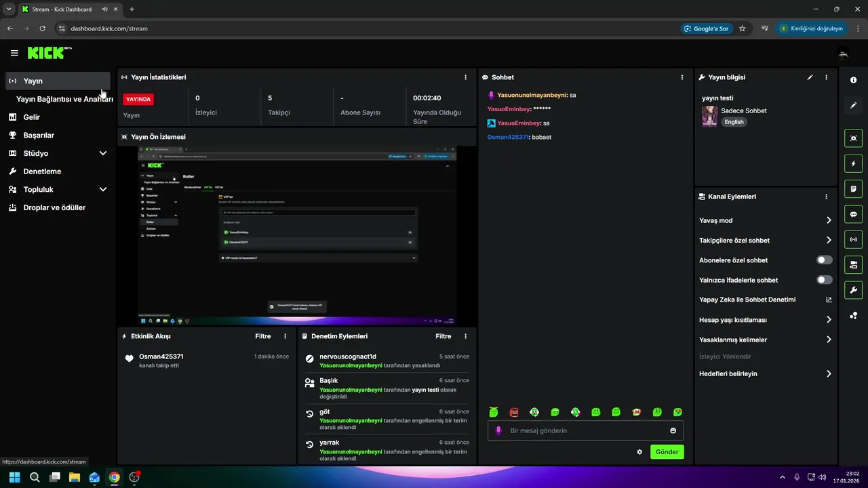Open Yavaş mod settings arrow
This screenshot has width=868, height=488.
(829, 220)
